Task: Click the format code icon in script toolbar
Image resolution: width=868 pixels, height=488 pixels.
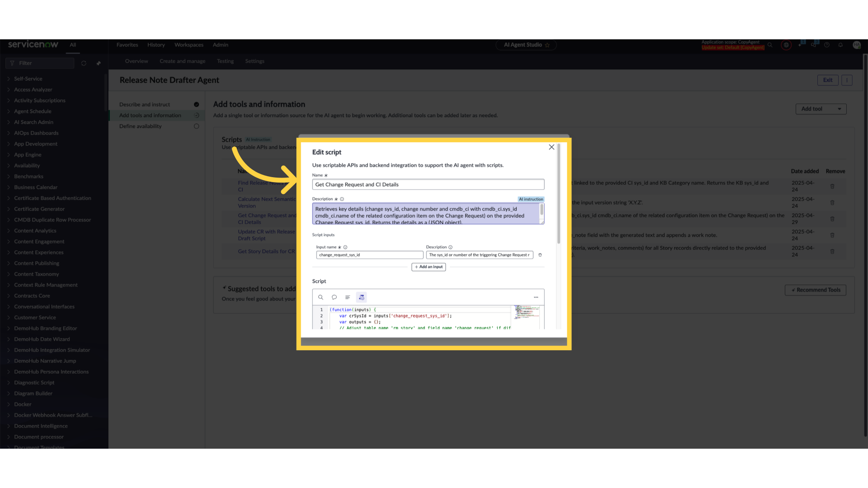Action: (348, 297)
